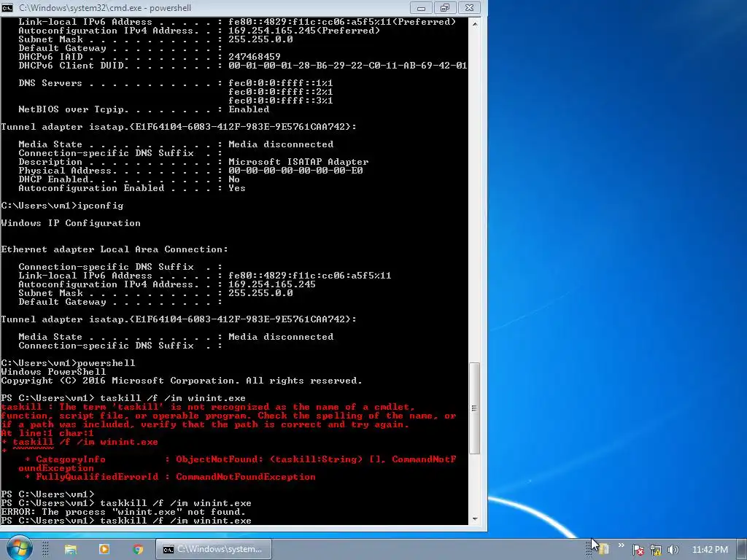747x560 pixels.
Task: Click 'NetBIOS over Tcpip' Enabled line
Action: [144, 109]
